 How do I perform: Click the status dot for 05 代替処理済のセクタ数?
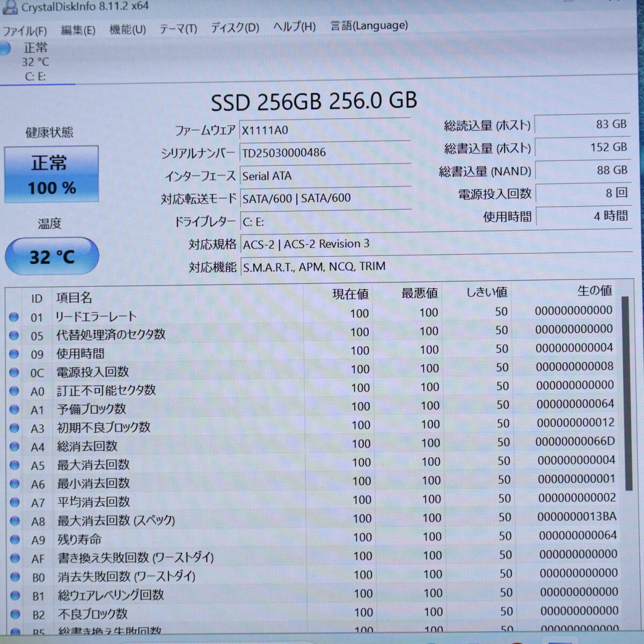coord(14,336)
